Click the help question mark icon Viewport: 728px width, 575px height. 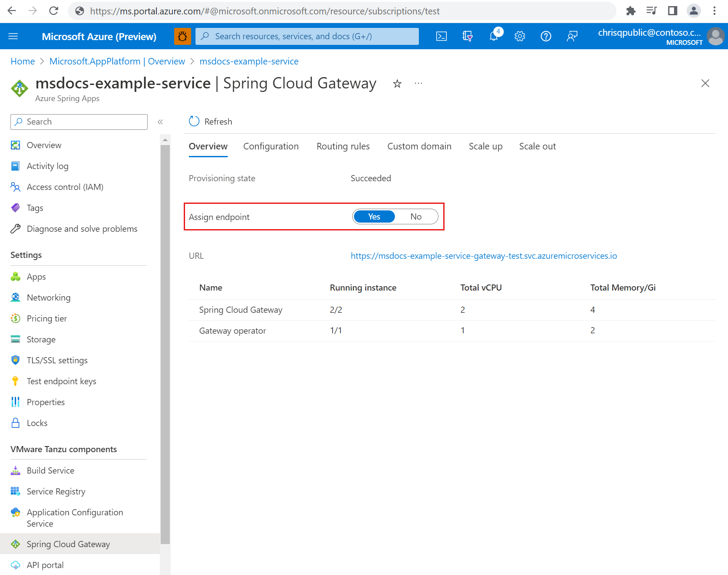click(546, 36)
